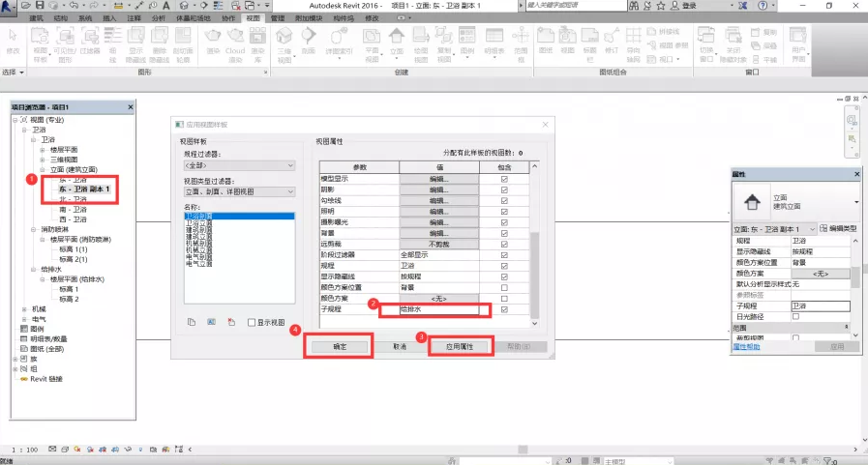The width and height of the screenshot is (868, 465).
Task: Expand the 电气 tree node
Action: (24, 320)
